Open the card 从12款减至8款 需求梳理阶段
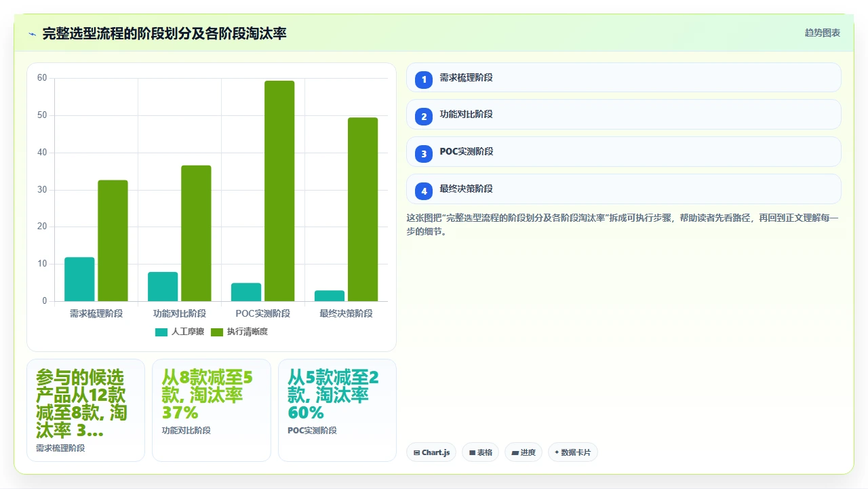The height and width of the screenshot is (489, 868). tap(85, 410)
